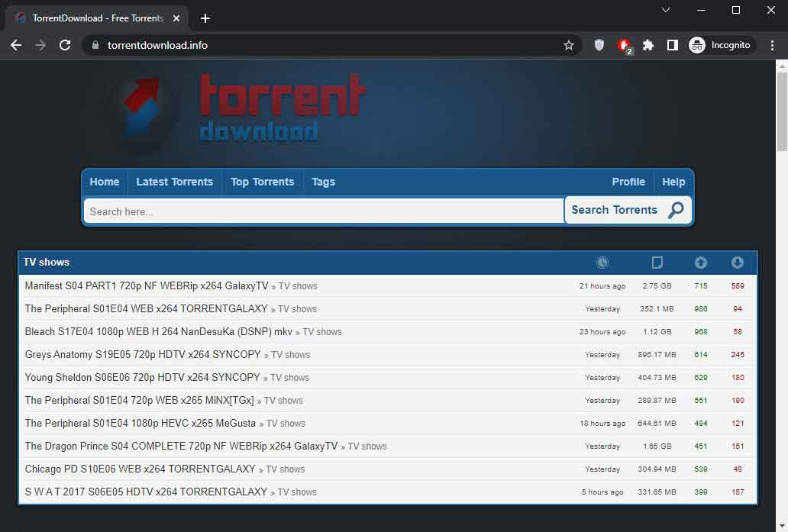Click the magnifier icon in Search Torrents
Image resolution: width=788 pixels, height=532 pixels.
[676, 210]
